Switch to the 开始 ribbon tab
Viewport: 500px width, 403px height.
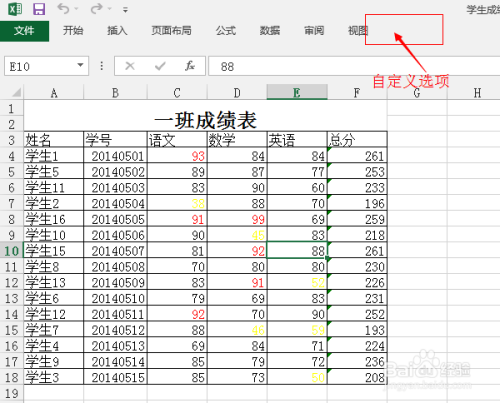[x=73, y=31]
